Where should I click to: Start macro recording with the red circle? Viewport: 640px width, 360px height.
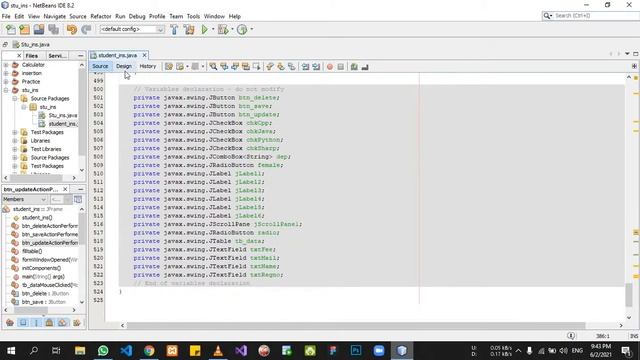point(330,67)
